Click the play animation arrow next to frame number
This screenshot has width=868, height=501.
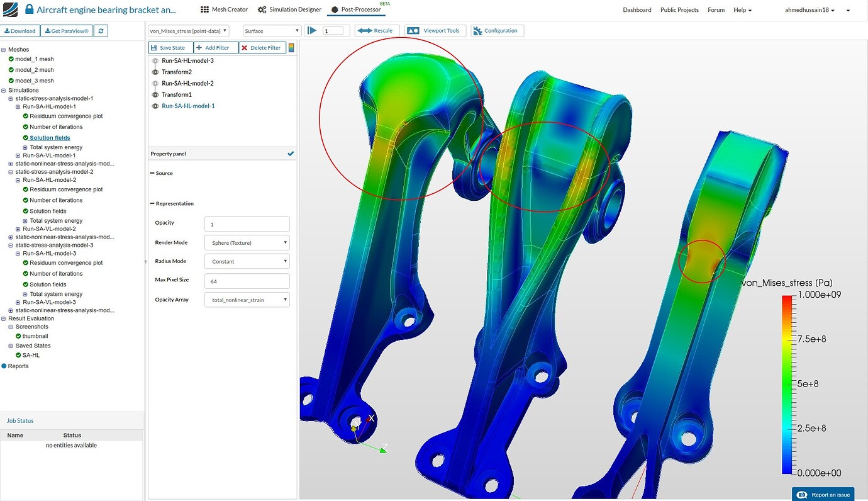click(312, 30)
